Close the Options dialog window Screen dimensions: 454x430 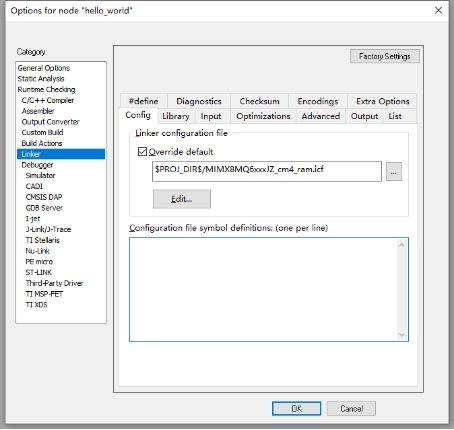click(x=438, y=10)
